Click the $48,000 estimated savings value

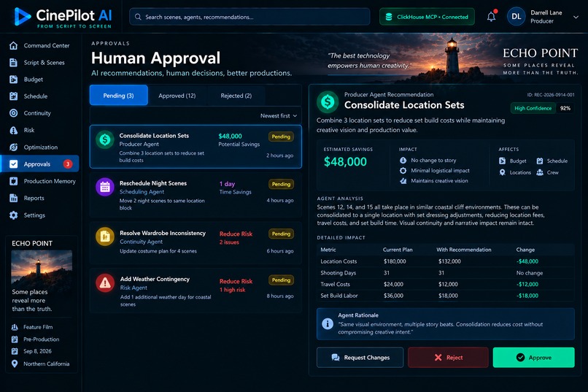345,161
